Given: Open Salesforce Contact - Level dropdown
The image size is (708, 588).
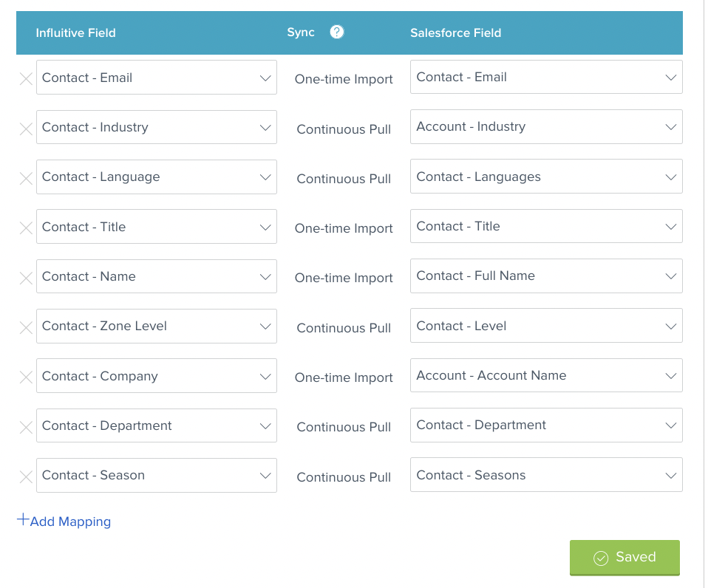Looking at the screenshot, I should (545, 326).
